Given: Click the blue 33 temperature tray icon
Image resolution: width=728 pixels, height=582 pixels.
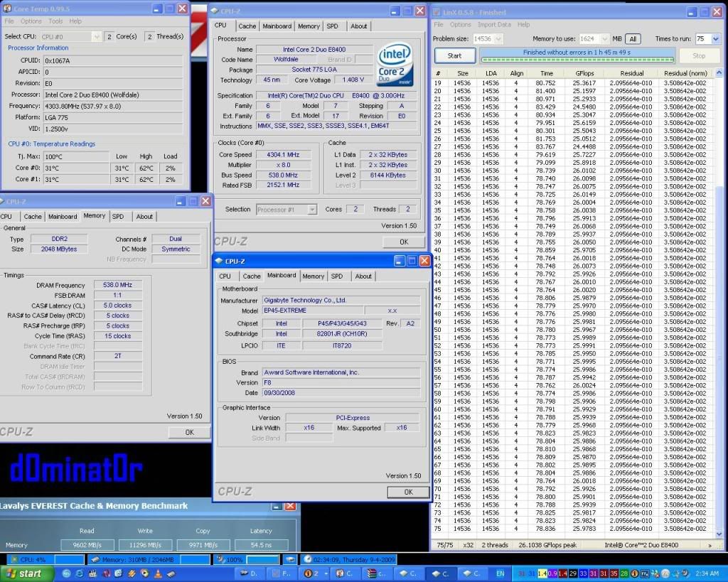Looking at the screenshot, I should 583,573.
